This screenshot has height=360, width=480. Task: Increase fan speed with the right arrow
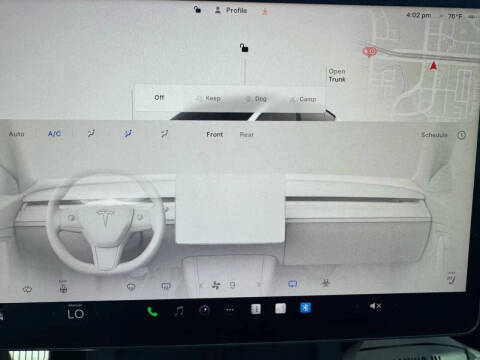coord(259,285)
